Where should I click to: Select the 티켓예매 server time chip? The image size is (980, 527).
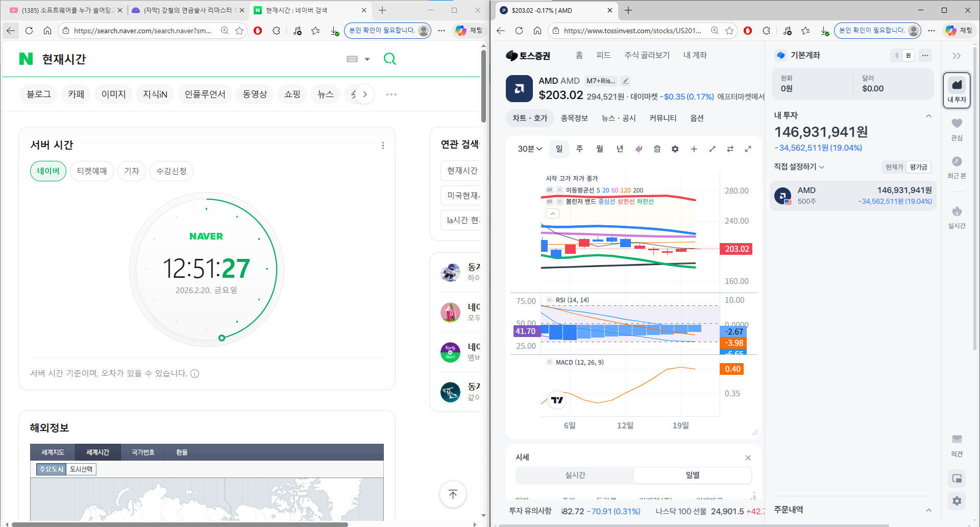click(92, 171)
